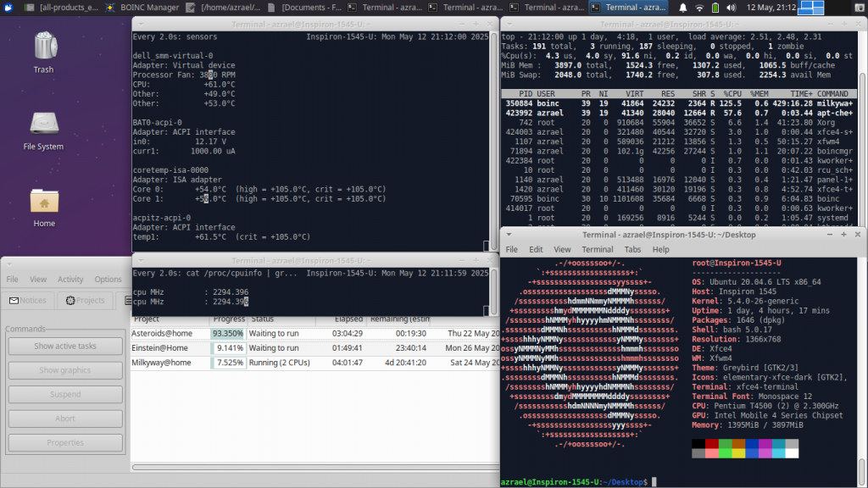This screenshot has height=488, width=868.
Task: Switch to the Notices tab in BOINC
Action: [29, 300]
